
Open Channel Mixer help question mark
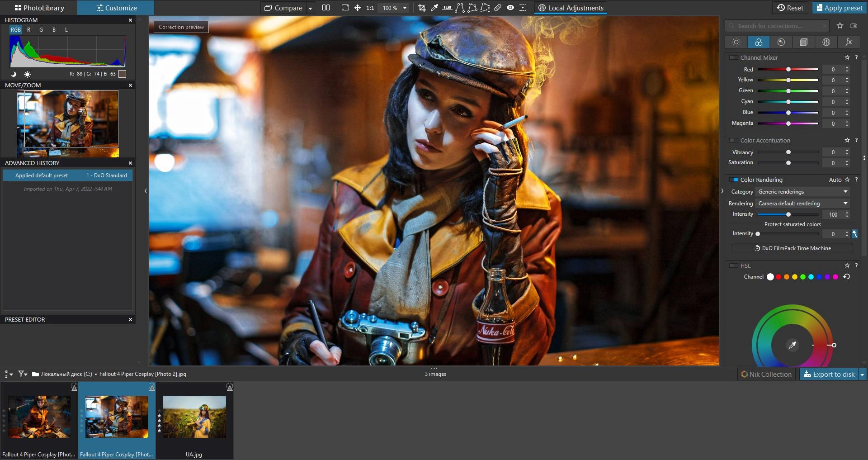coord(856,57)
